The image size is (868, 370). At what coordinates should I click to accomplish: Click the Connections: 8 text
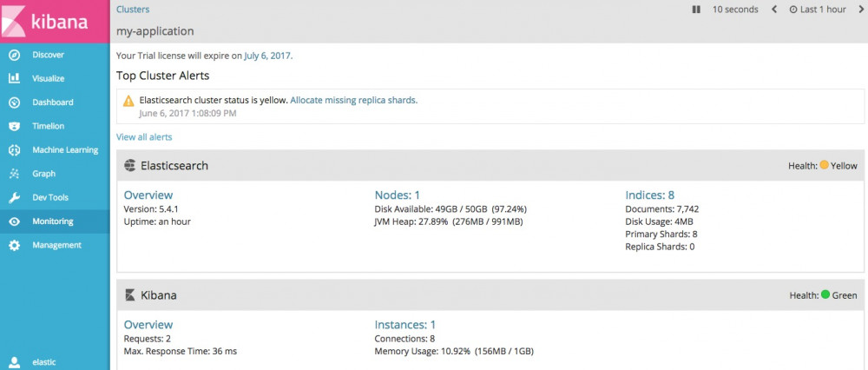coord(404,339)
